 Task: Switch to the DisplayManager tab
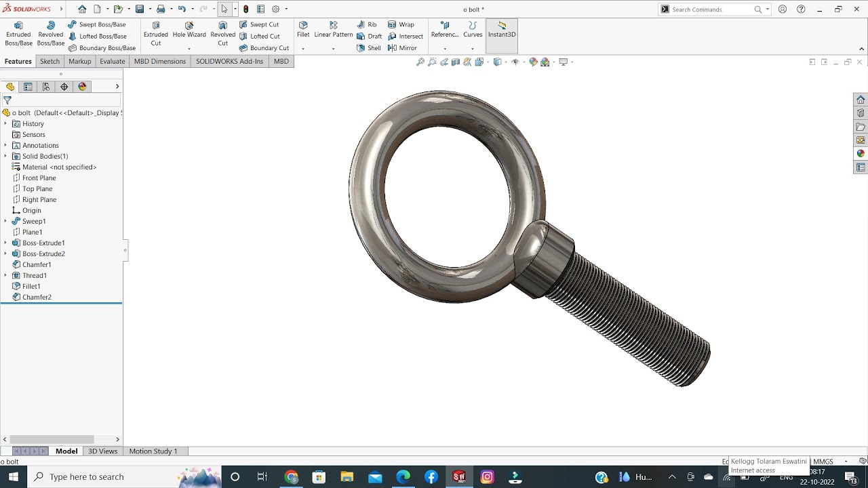tap(83, 87)
